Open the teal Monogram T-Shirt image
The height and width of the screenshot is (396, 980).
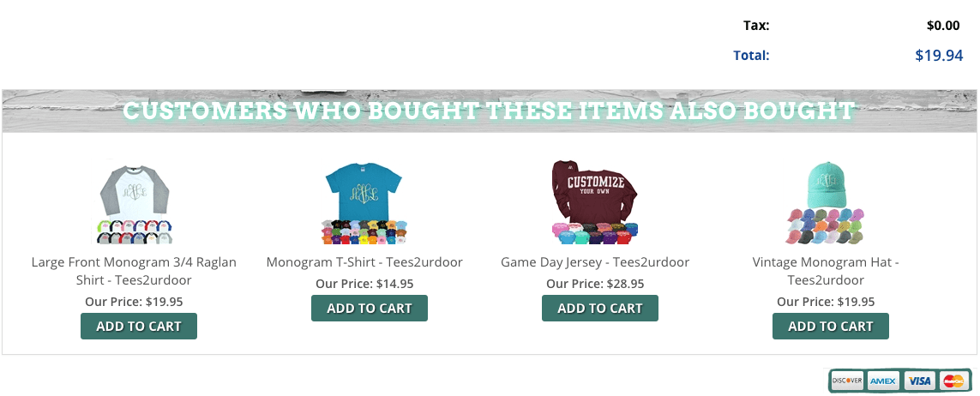tap(365, 201)
